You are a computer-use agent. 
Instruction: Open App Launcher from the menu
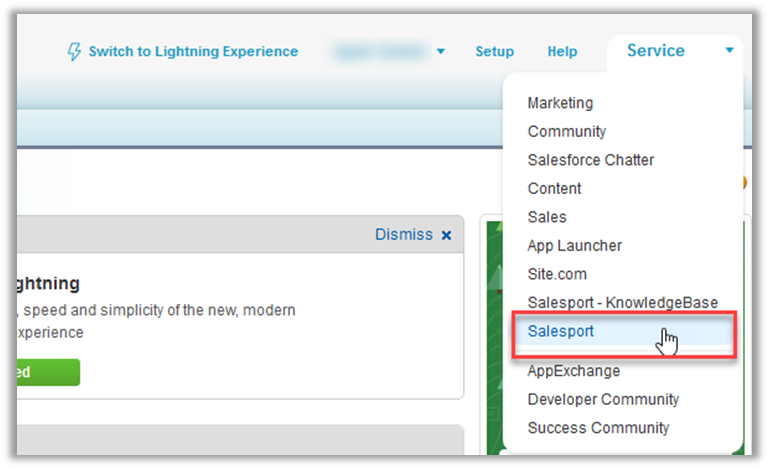574,245
